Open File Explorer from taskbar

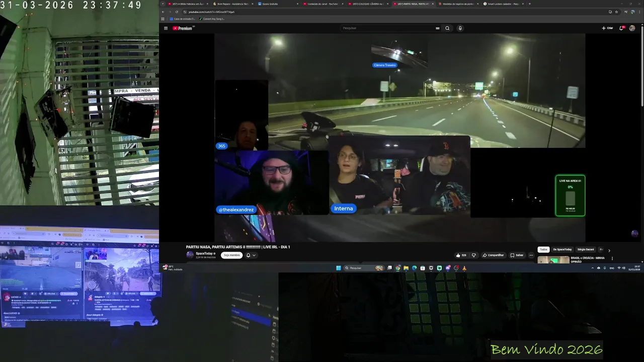coord(406,268)
